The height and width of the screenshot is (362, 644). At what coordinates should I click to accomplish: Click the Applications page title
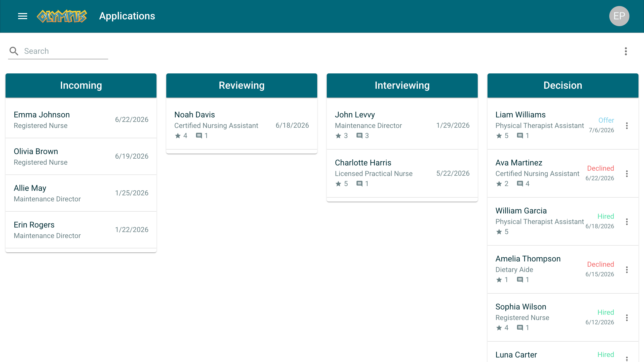[x=127, y=16]
